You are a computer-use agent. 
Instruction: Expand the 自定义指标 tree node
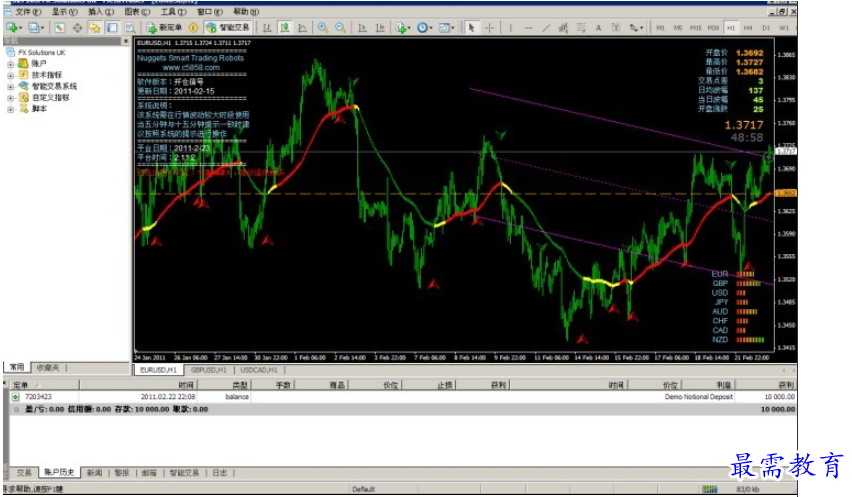pyautogui.click(x=10, y=98)
